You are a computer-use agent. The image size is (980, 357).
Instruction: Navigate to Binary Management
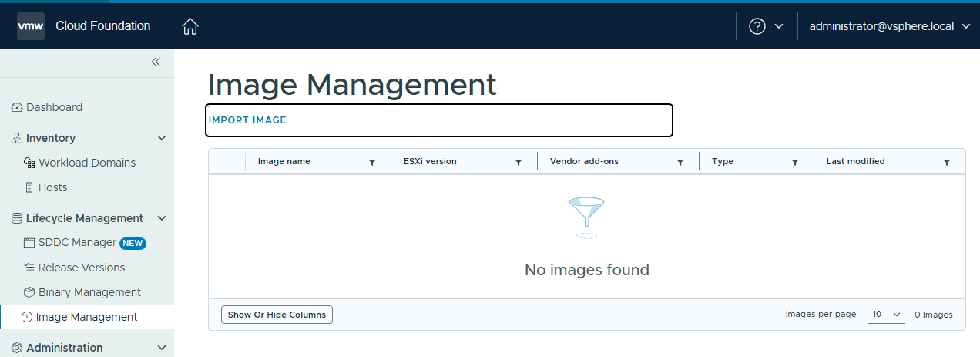point(89,292)
